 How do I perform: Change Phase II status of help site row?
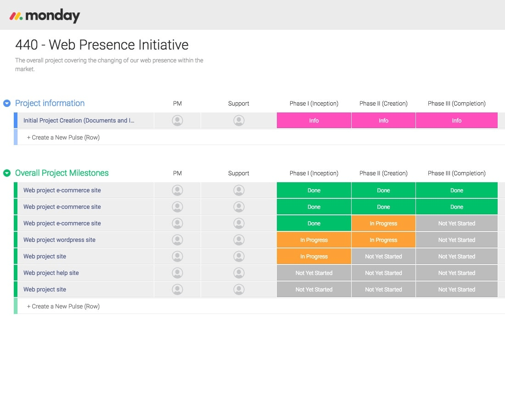(383, 273)
